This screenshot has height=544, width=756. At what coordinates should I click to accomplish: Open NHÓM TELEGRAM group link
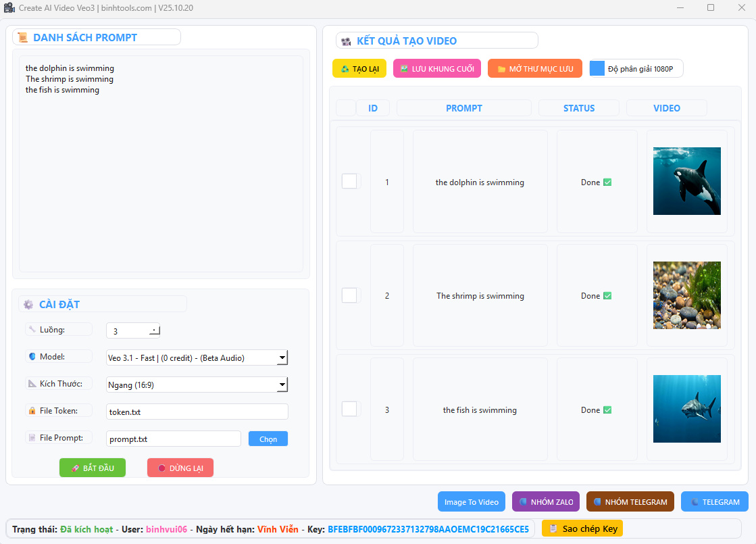(x=630, y=501)
